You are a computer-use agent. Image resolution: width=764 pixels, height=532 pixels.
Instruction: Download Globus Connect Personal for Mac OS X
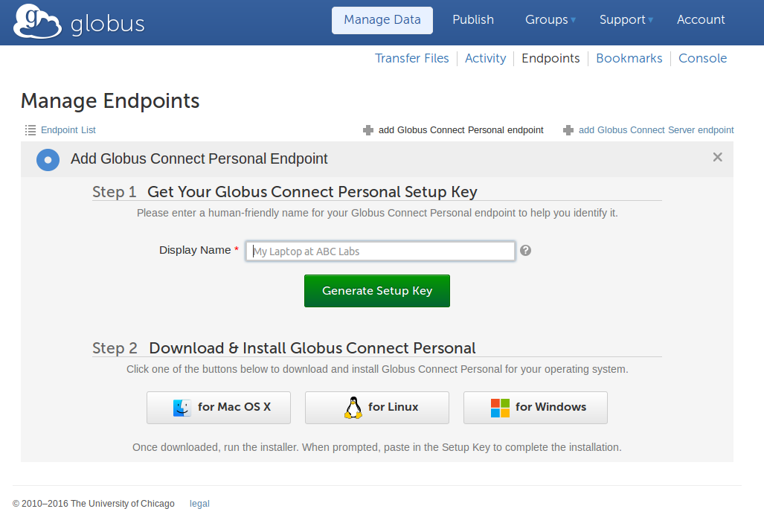click(219, 408)
